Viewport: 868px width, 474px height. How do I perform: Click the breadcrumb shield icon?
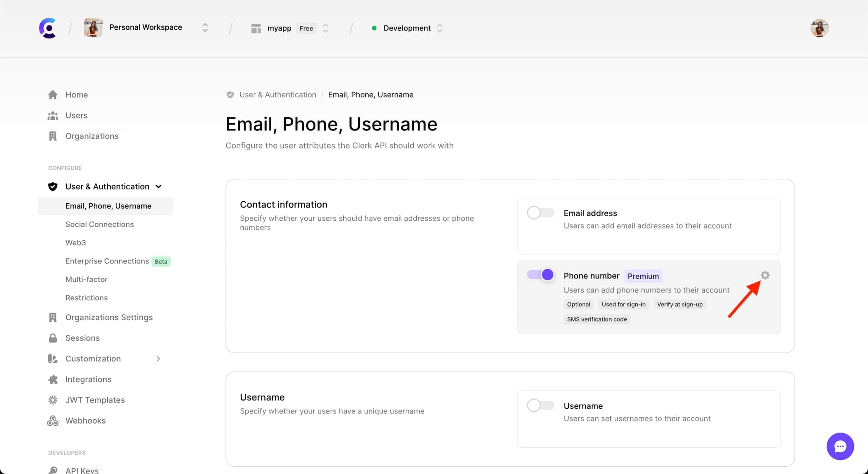tap(230, 95)
